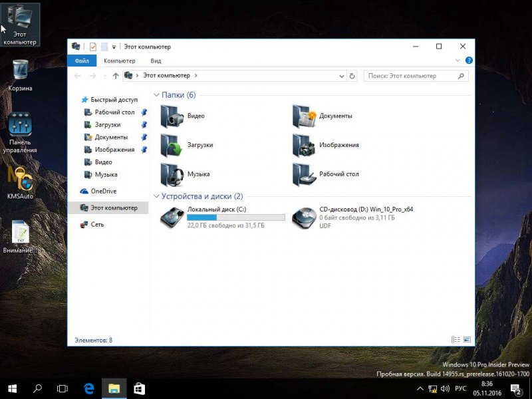
Task: Click the New folder icon in title bar
Action: pyautogui.click(x=104, y=47)
